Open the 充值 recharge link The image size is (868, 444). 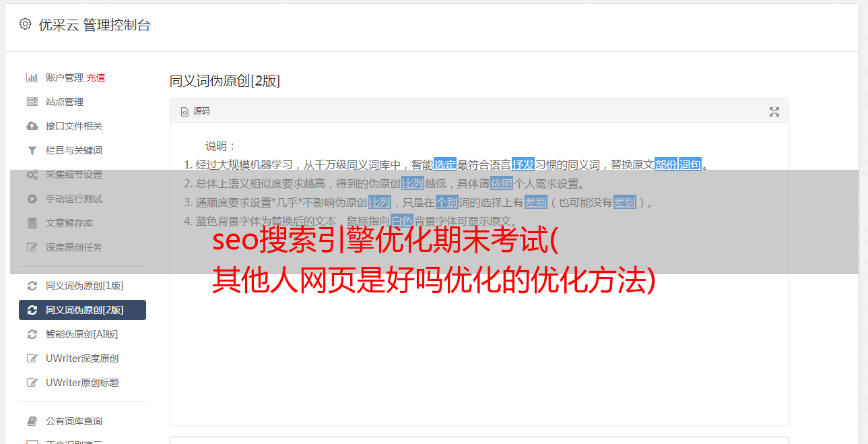click(x=96, y=77)
